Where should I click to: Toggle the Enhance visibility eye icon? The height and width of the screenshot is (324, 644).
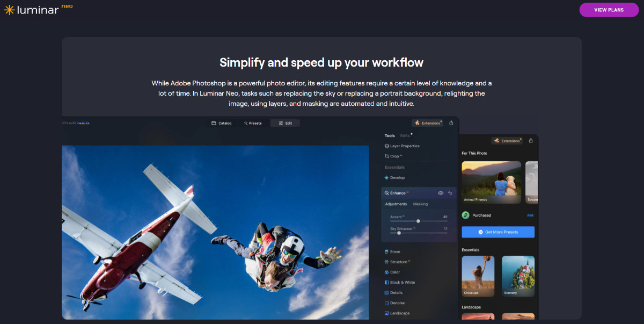tap(441, 193)
